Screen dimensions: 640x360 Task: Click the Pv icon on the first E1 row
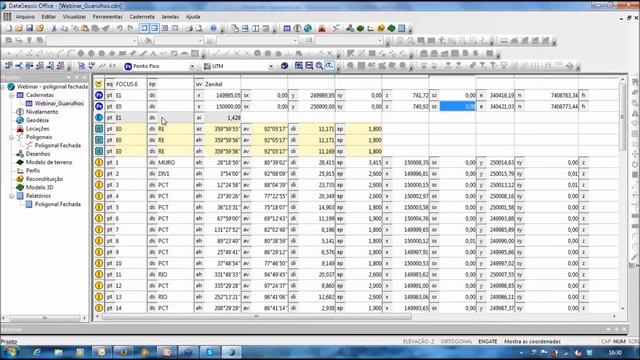click(99, 95)
